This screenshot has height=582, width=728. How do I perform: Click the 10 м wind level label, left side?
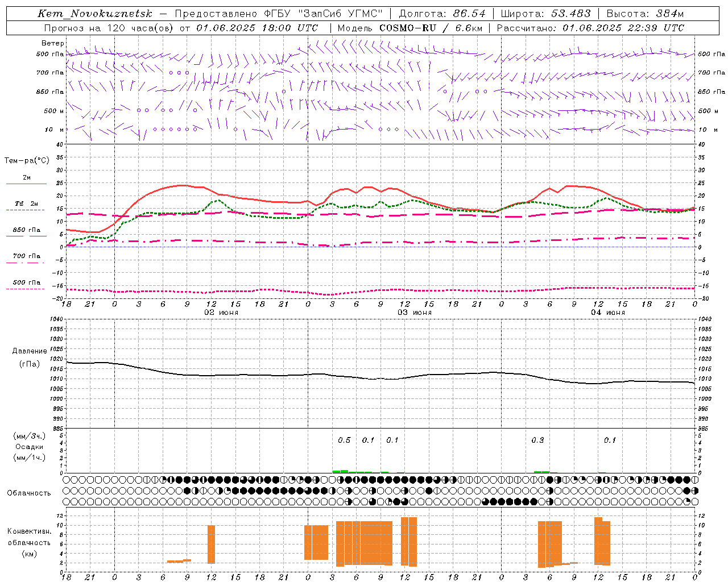click(53, 130)
